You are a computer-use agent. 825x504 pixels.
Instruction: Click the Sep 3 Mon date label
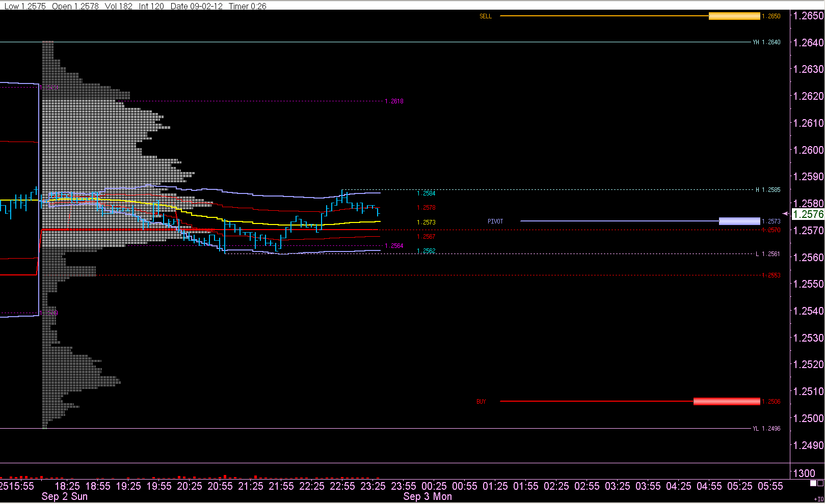[428, 496]
